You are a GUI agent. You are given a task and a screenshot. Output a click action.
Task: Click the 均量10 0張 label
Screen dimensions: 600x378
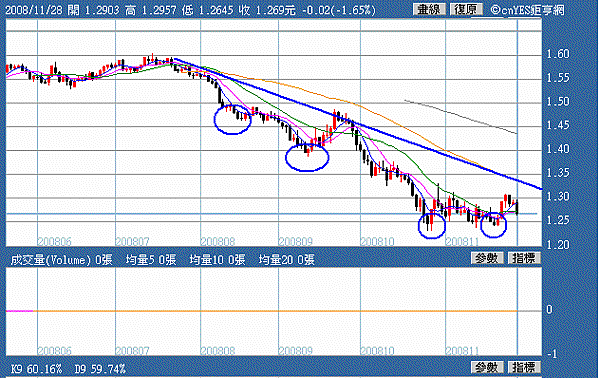[217, 260]
